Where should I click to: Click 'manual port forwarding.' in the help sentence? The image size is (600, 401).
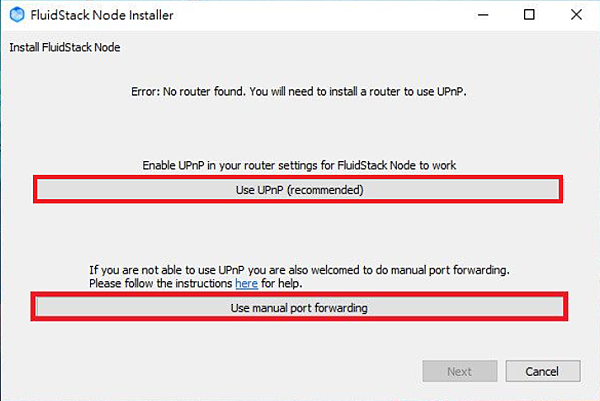click(x=450, y=270)
